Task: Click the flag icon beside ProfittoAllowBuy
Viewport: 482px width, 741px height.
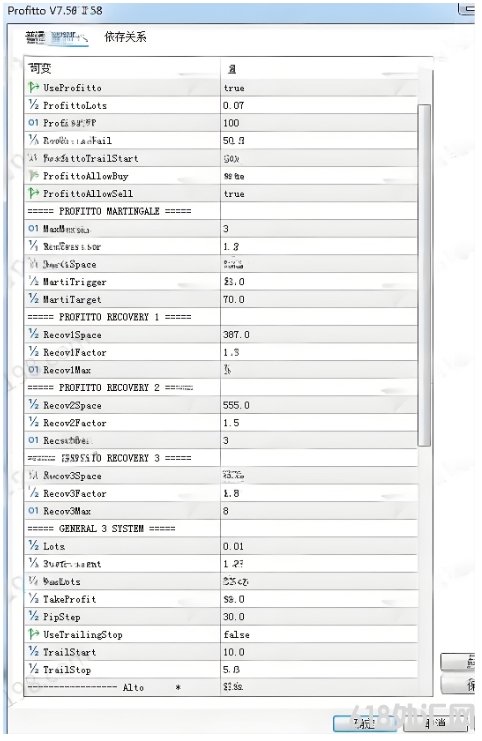Action: (x=33, y=176)
